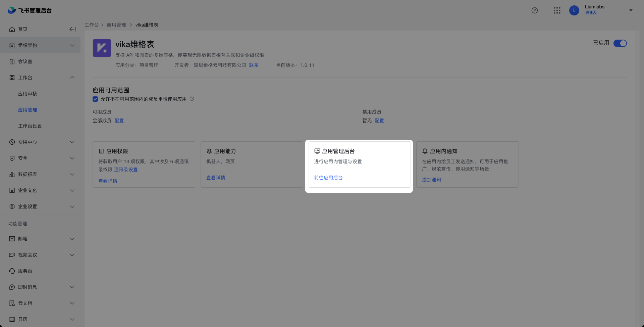Select 工作台设置 in the sidebar
The height and width of the screenshot is (327, 644).
coord(30,126)
